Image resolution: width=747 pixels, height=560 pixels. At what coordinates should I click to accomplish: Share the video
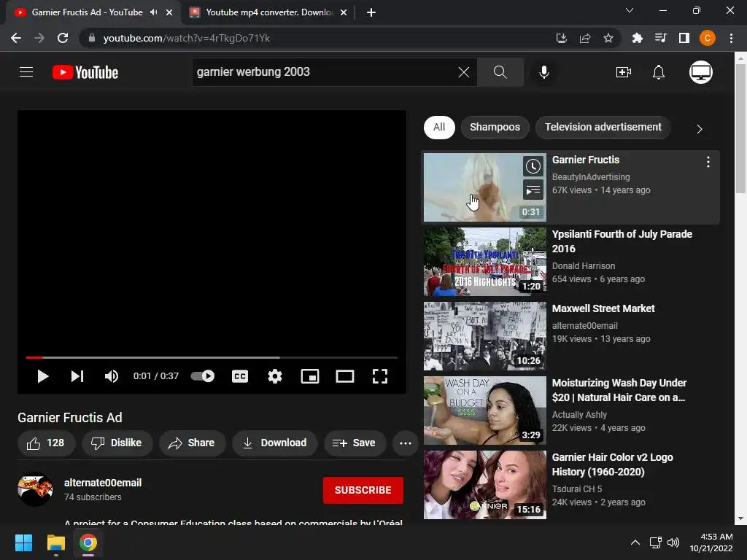pyautogui.click(x=192, y=443)
